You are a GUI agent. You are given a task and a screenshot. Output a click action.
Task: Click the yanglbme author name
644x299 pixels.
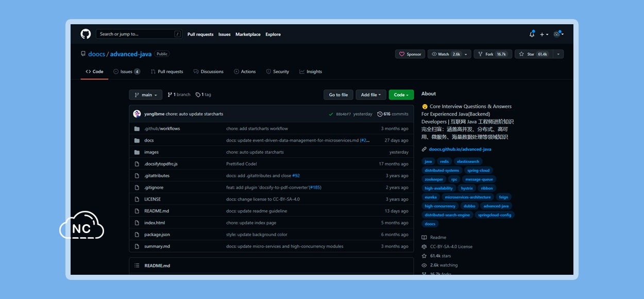click(x=154, y=114)
